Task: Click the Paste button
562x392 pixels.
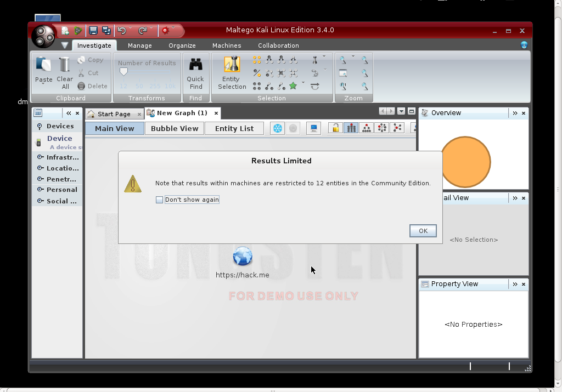Action: point(43,70)
